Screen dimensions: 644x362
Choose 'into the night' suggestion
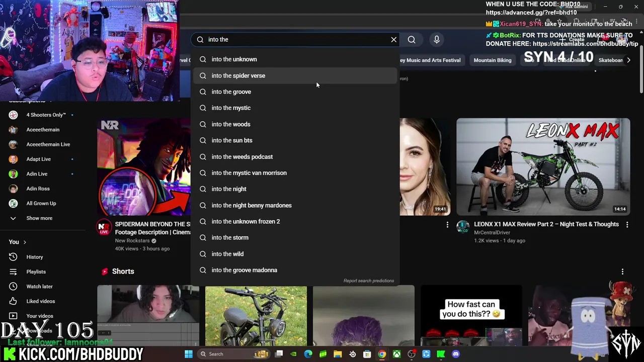click(x=295, y=189)
